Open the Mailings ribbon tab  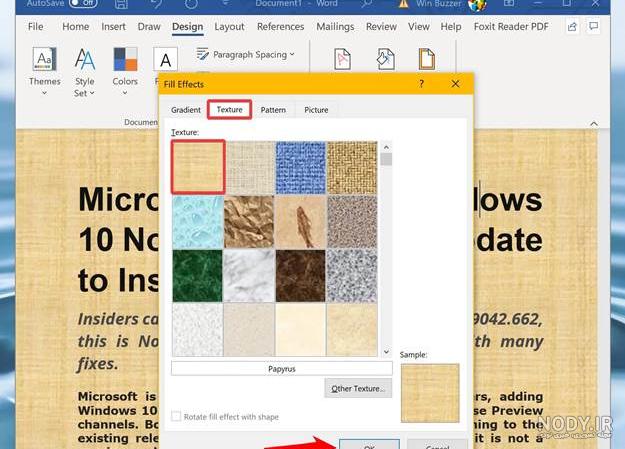tap(335, 26)
